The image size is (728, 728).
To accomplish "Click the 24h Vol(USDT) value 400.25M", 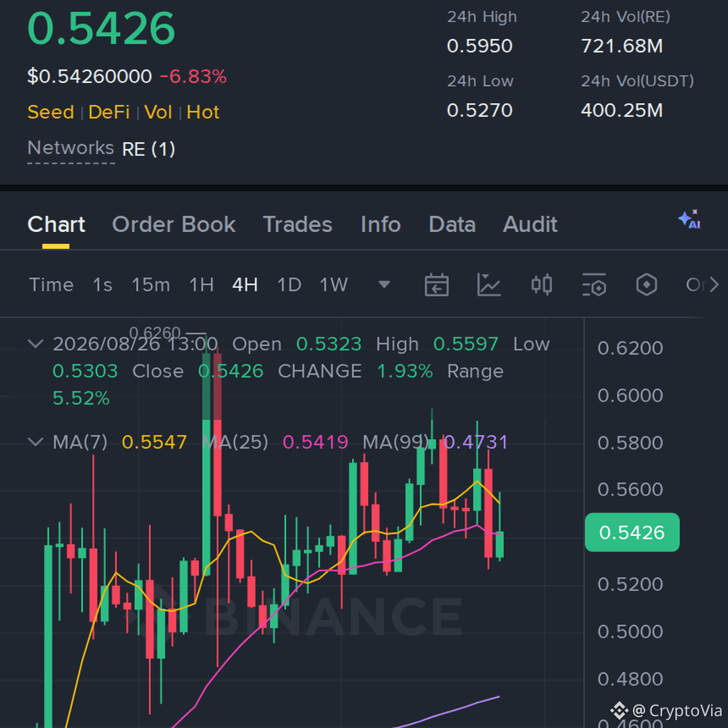I will point(621,111).
